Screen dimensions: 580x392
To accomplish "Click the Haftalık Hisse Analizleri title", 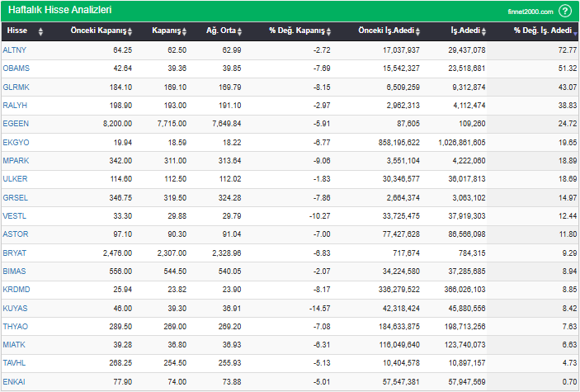I will pos(59,11).
